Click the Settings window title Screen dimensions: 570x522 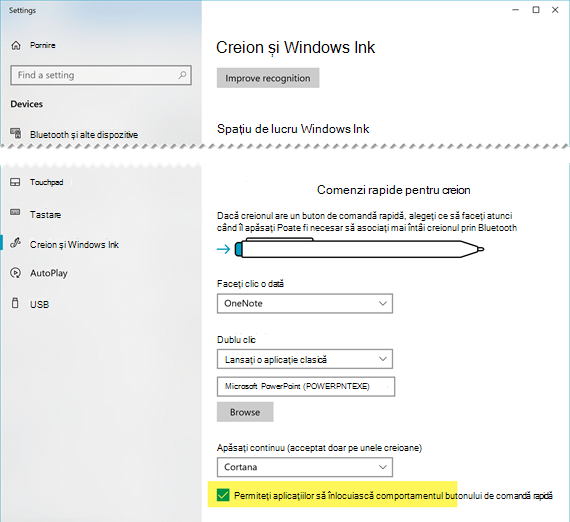coord(23,10)
